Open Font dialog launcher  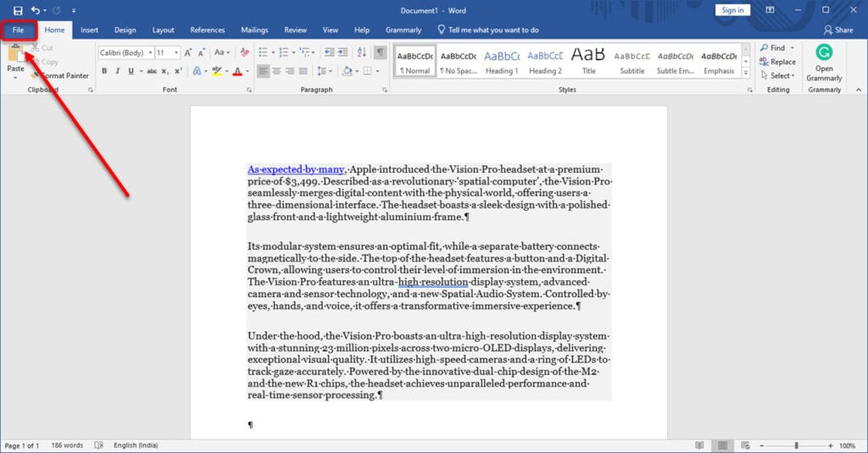pos(249,90)
